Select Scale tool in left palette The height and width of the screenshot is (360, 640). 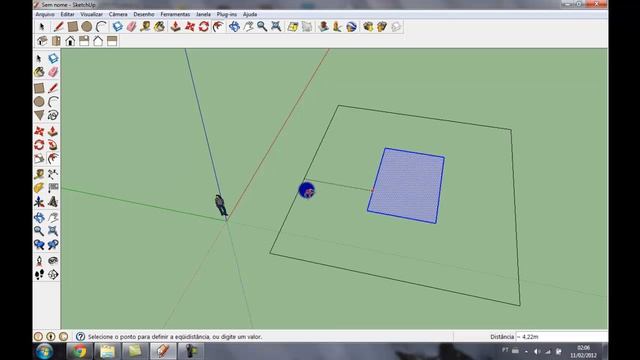[39, 158]
